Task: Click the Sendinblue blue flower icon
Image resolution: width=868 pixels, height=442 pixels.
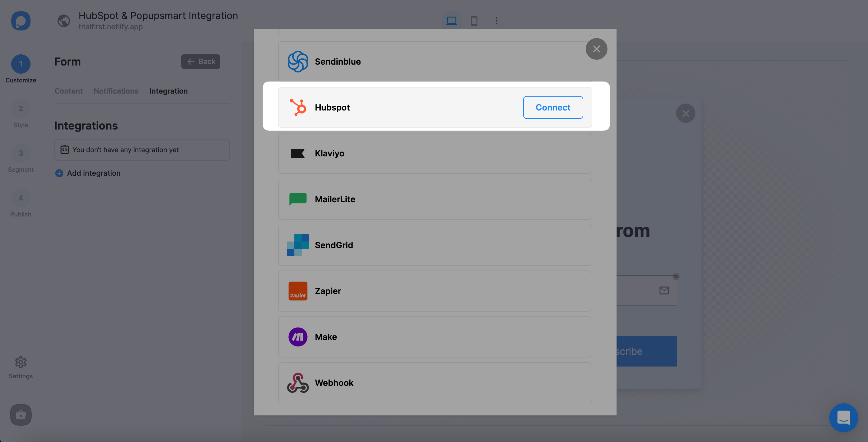Action: pos(297,62)
